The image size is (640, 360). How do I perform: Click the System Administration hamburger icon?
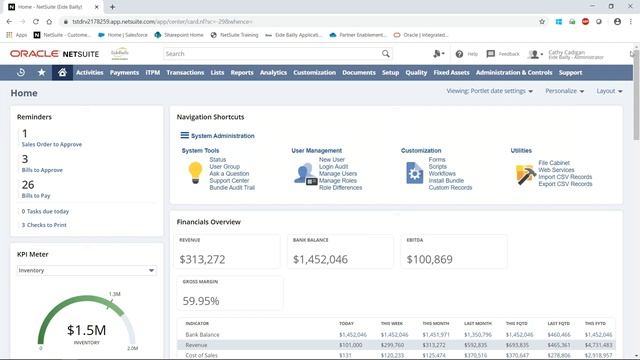[x=184, y=135]
